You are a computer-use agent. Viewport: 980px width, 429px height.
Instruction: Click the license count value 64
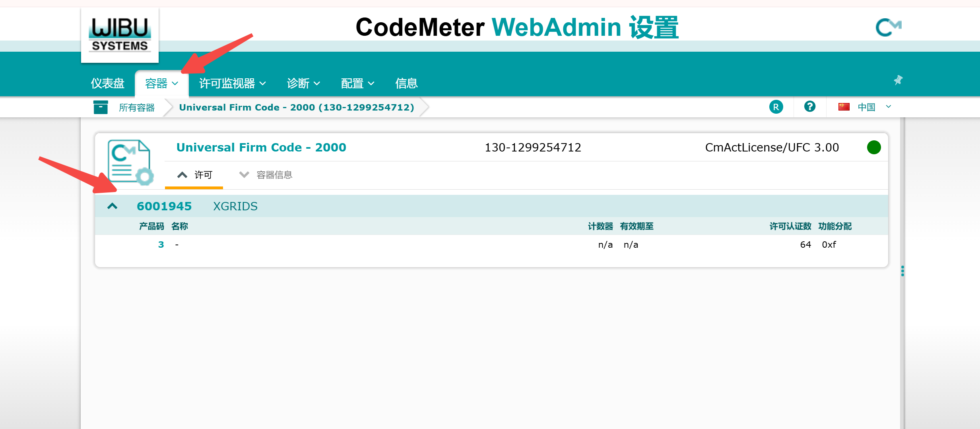tap(805, 245)
